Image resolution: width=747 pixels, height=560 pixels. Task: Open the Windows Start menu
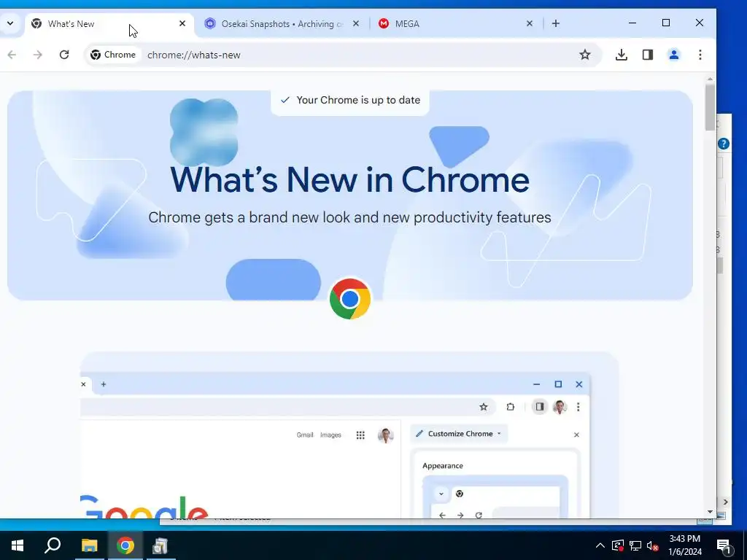click(18, 545)
